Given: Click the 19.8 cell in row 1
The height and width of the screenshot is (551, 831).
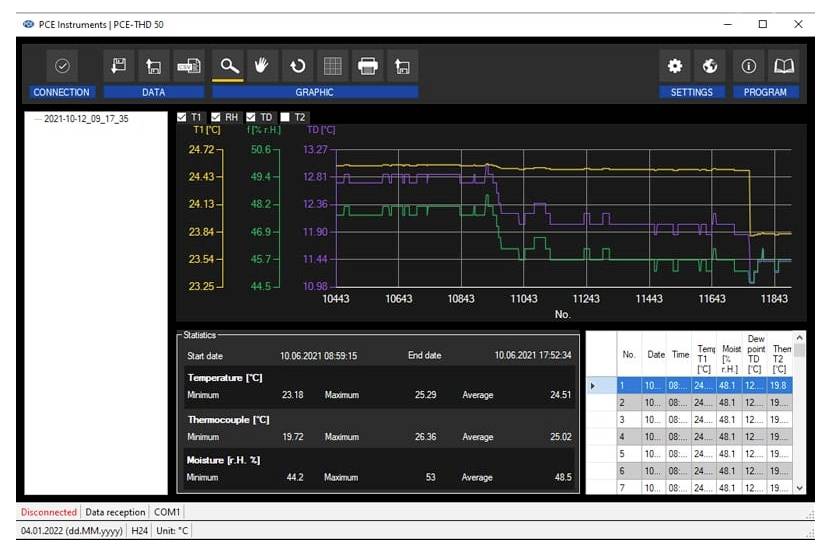Looking at the screenshot, I should pos(780,386).
